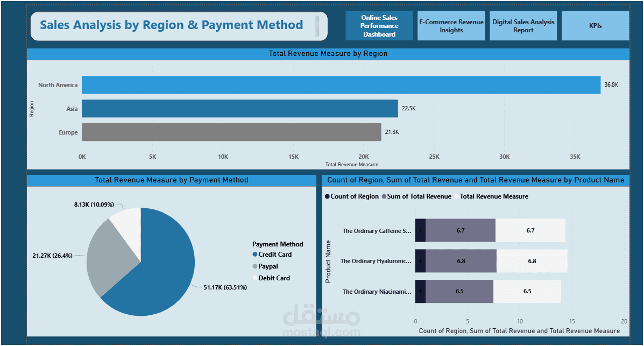Click the North America axis label
This screenshot has height=346, width=644.
click(x=58, y=85)
